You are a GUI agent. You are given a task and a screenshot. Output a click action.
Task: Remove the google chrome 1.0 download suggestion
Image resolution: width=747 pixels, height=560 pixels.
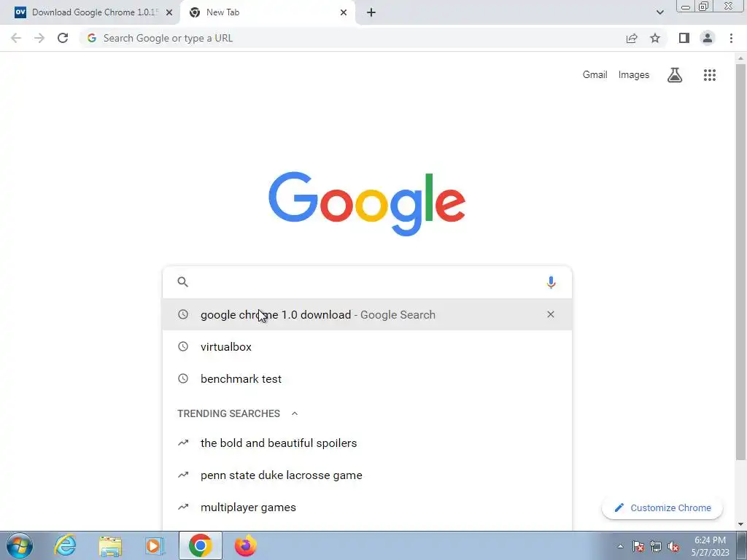tap(551, 314)
